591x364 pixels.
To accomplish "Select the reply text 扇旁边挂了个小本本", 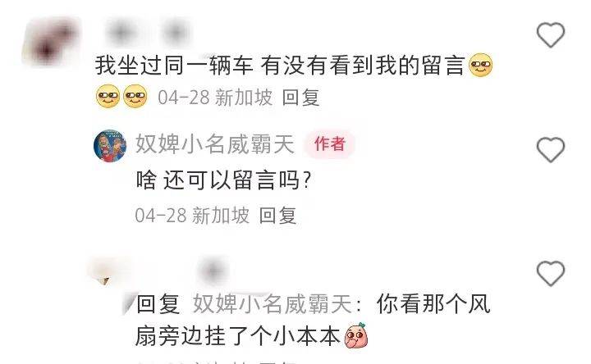I will pyautogui.click(x=238, y=336).
